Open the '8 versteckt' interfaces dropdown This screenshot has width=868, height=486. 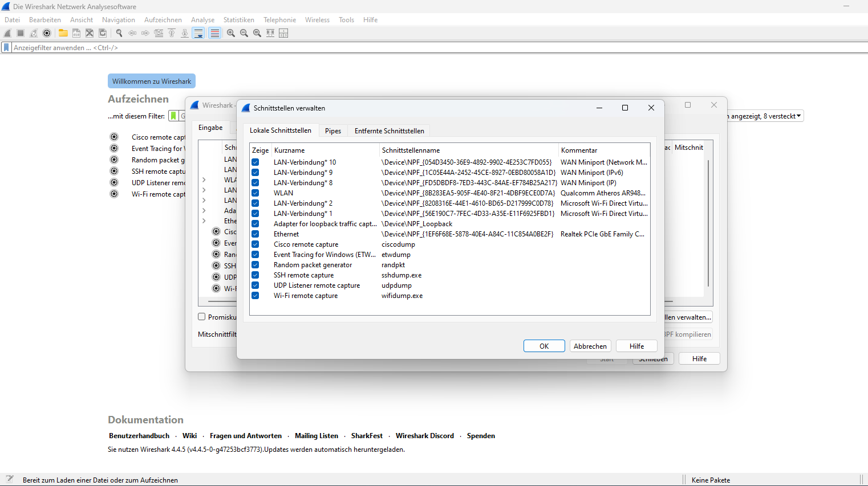(x=765, y=116)
